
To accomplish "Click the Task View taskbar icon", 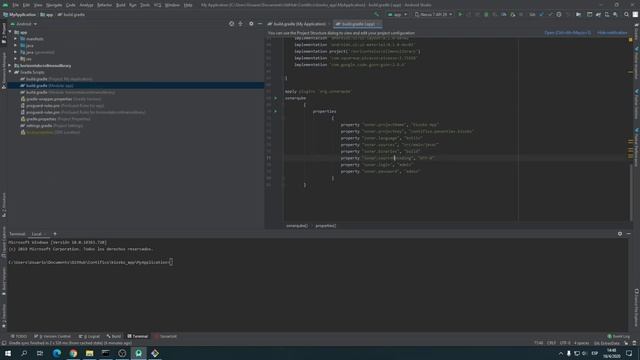I will [40, 353].
